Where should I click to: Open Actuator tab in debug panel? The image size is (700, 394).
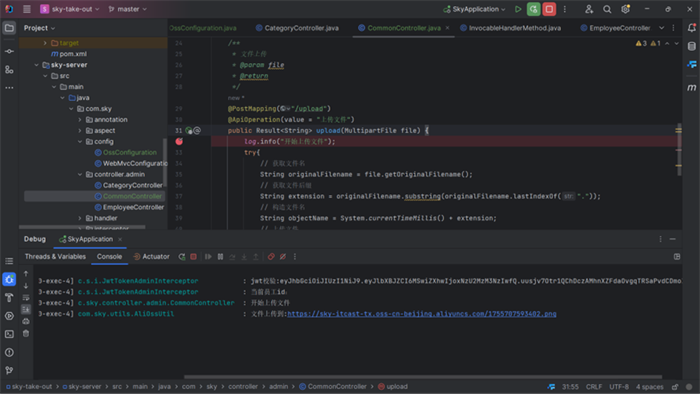151,257
